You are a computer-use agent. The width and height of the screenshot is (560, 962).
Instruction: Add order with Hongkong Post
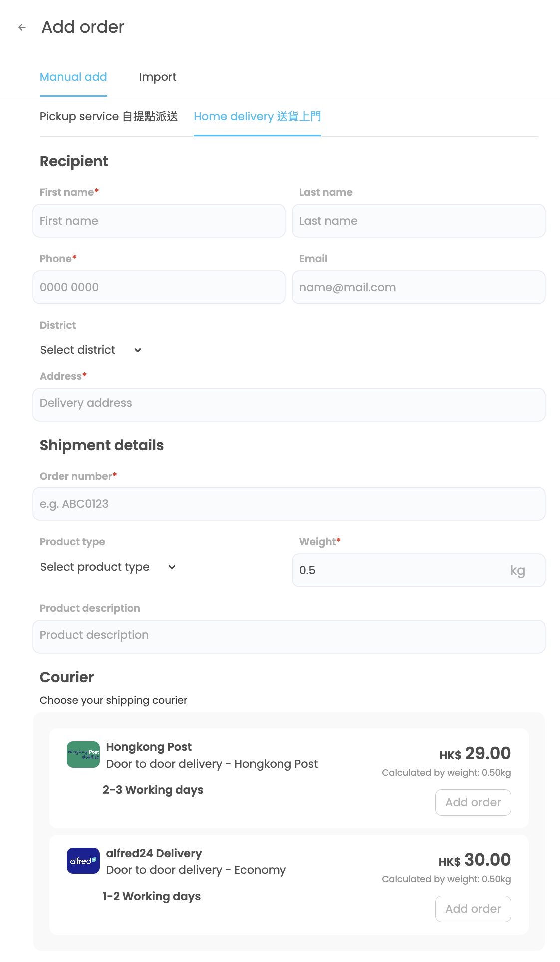(x=473, y=802)
